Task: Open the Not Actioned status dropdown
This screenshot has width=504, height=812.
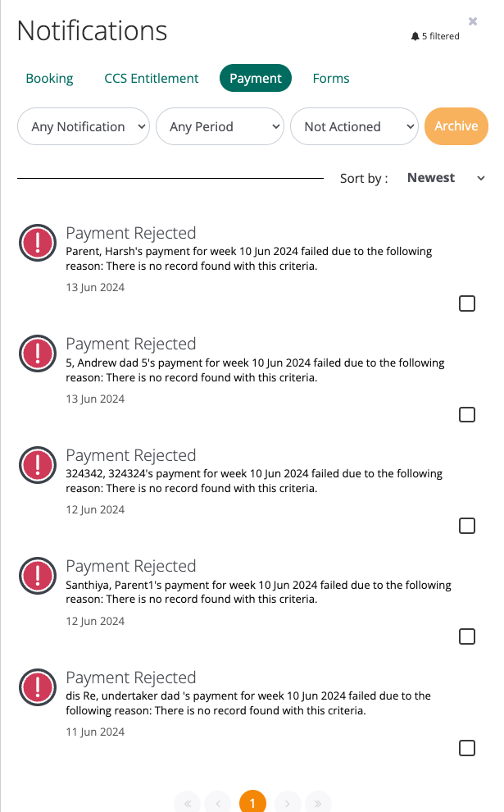Action: (355, 127)
